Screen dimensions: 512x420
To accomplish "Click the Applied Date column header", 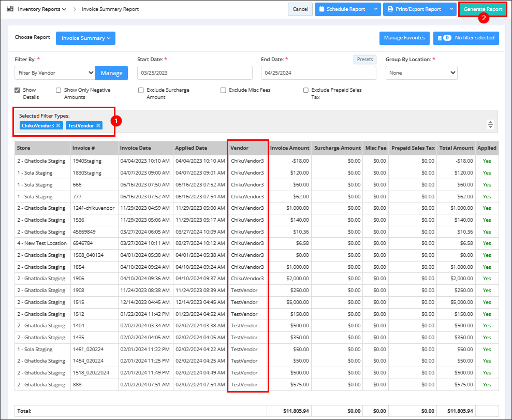I will click(200, 148).
